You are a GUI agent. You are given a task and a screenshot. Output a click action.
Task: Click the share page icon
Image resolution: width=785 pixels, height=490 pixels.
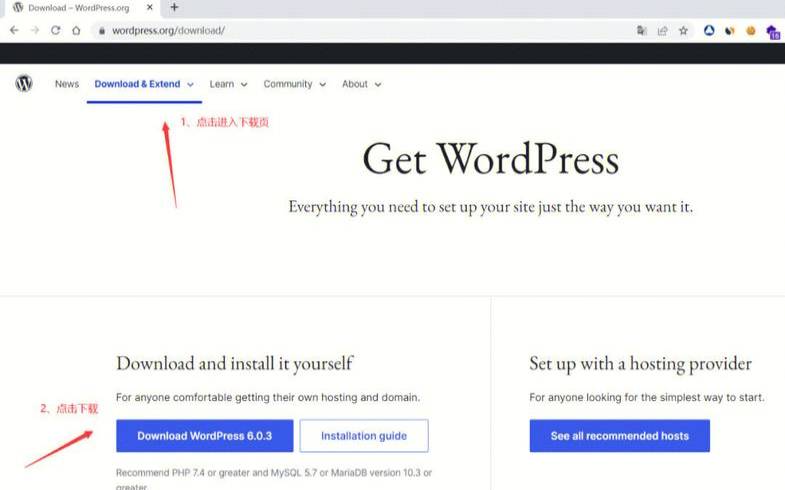click(x=662, y=31)
